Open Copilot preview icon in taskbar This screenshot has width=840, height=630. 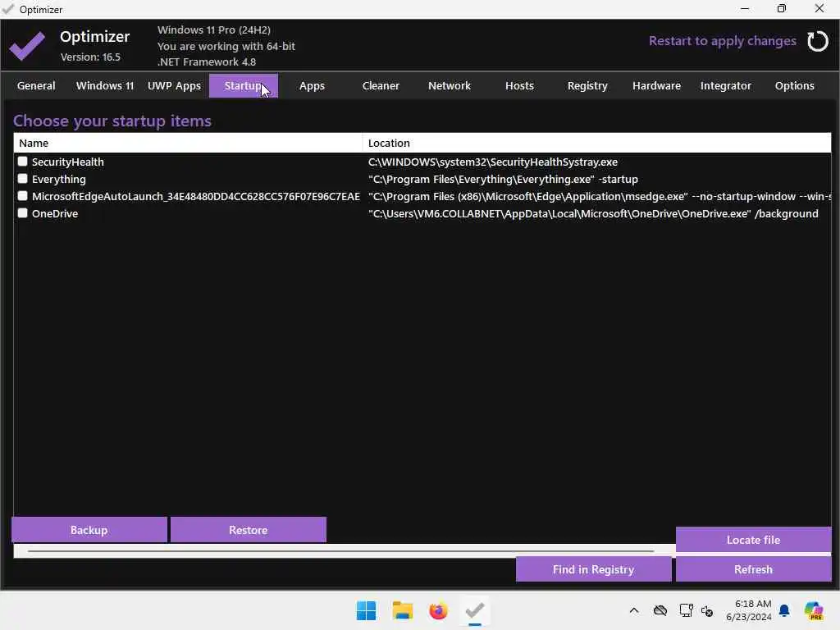click(x=814, y=610)
